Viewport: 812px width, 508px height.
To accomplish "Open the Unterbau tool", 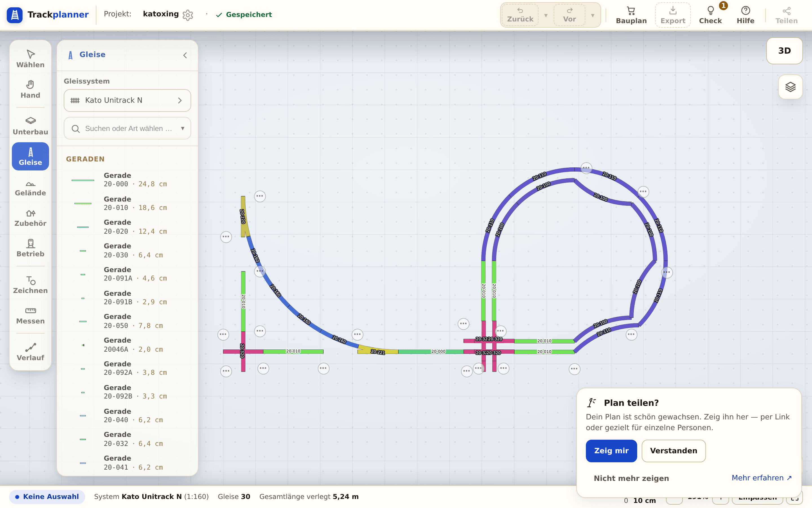I will [30, 126].
